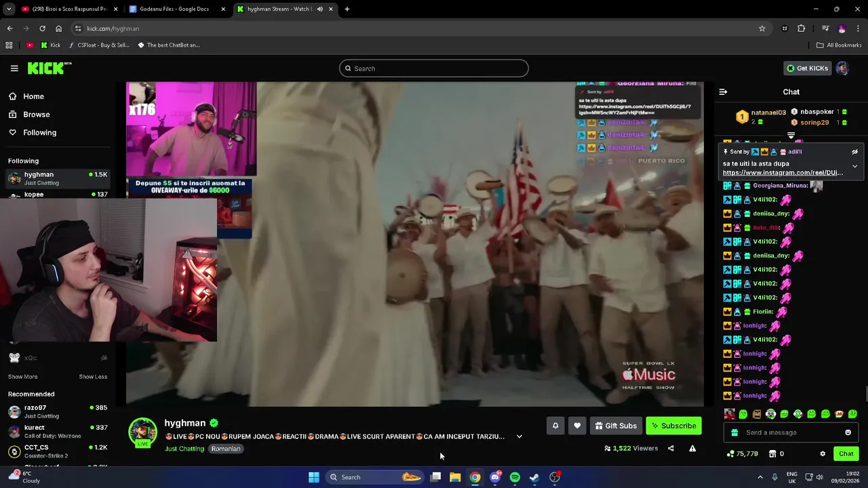Open Steam from taskbar
The height and width of the screenshot is (488, 868).
(534, 477)
